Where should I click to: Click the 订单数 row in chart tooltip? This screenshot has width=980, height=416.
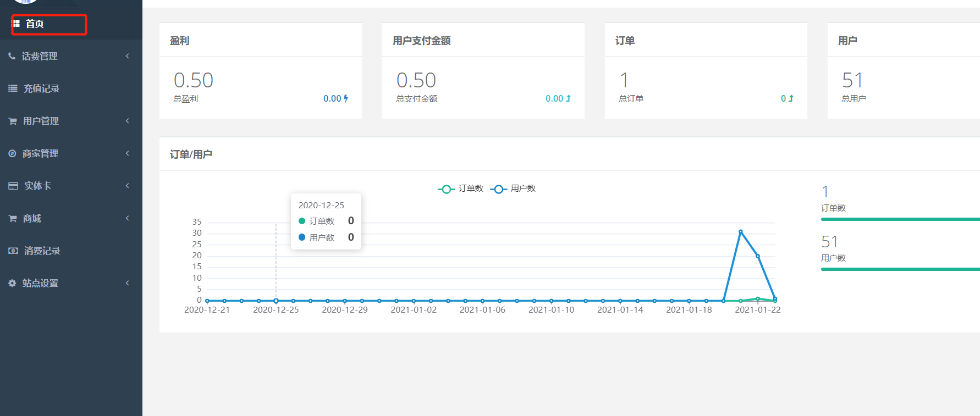click(x=326, y=221)
